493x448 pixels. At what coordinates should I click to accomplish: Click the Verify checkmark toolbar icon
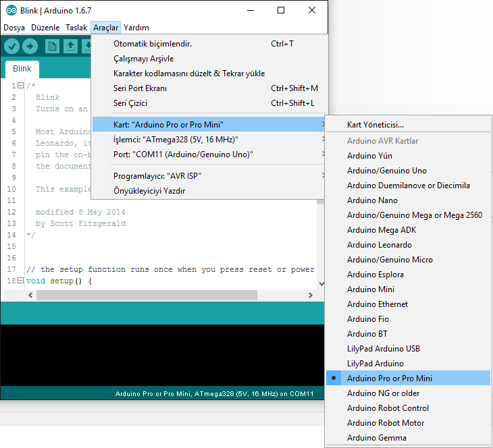tap(11, 47)
